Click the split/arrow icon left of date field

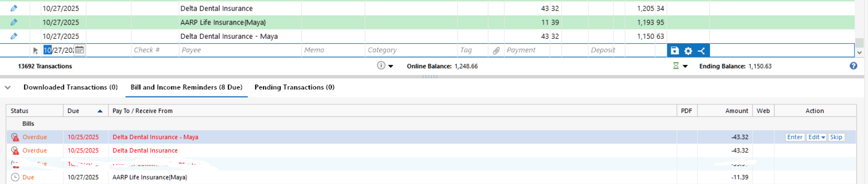35,51
